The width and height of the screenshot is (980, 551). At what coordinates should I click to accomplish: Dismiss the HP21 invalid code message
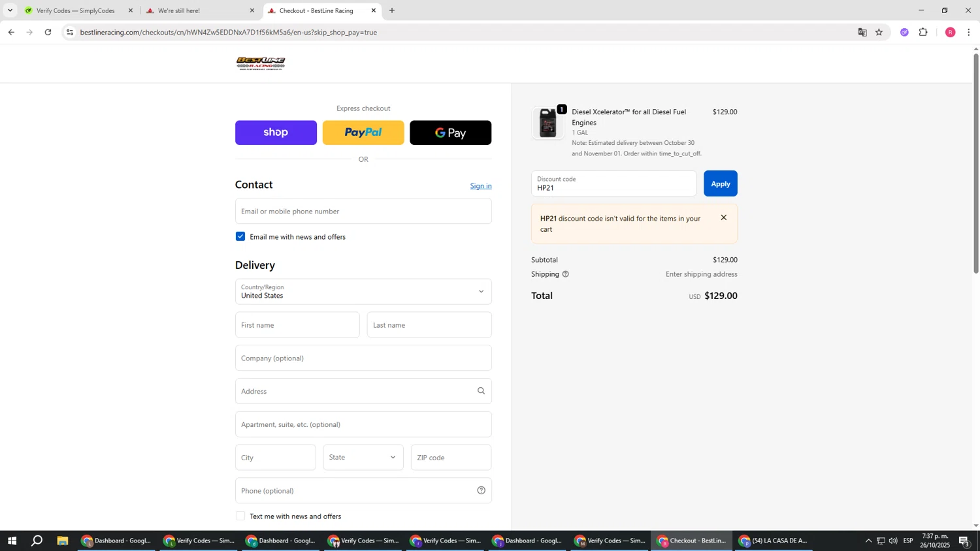coord(723,218)
